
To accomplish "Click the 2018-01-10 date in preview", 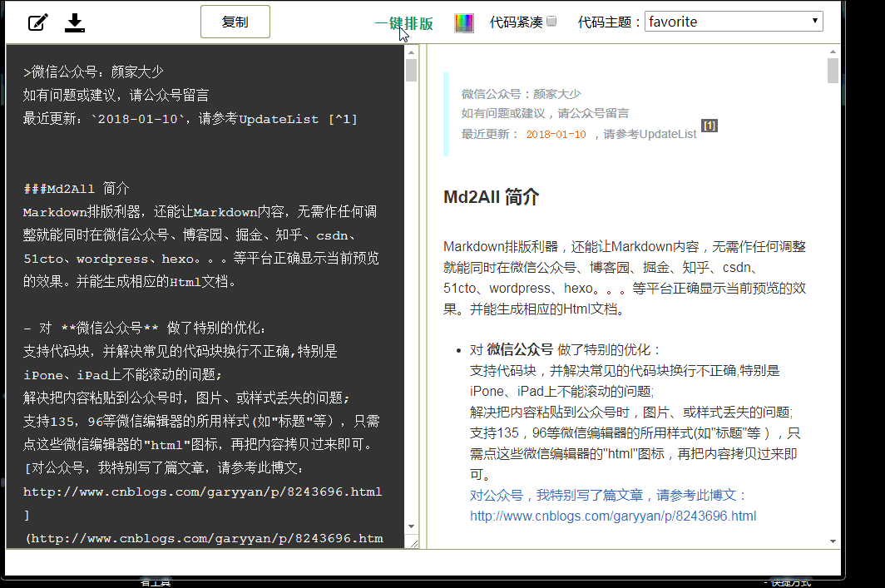I will (556, 134).
